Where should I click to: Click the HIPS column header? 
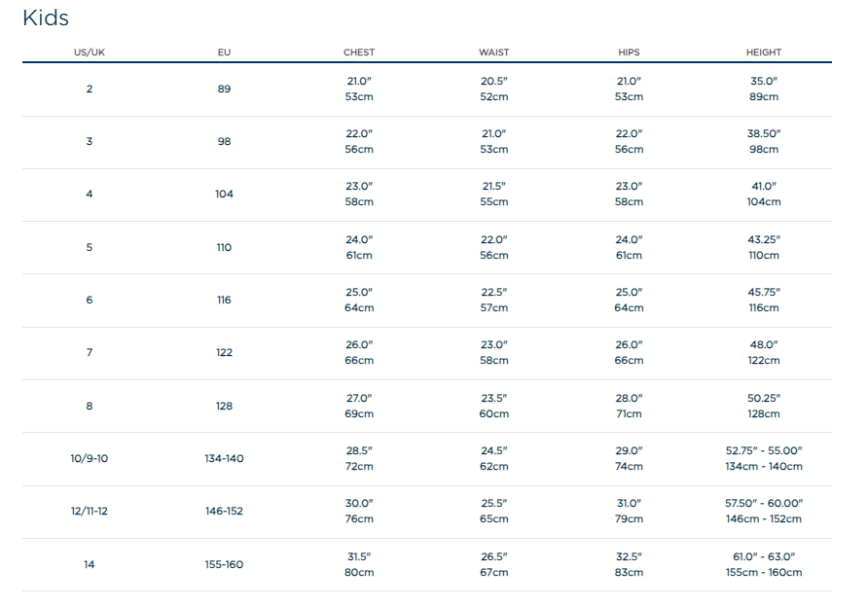629,53
